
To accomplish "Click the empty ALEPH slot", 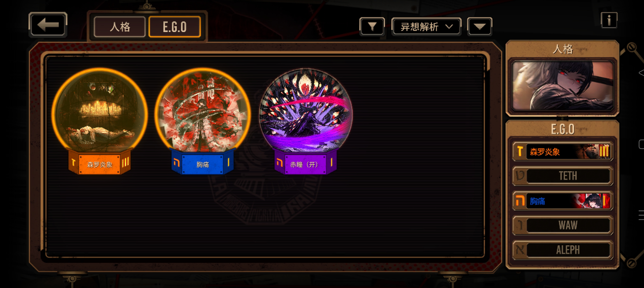I will pos(563,250).
